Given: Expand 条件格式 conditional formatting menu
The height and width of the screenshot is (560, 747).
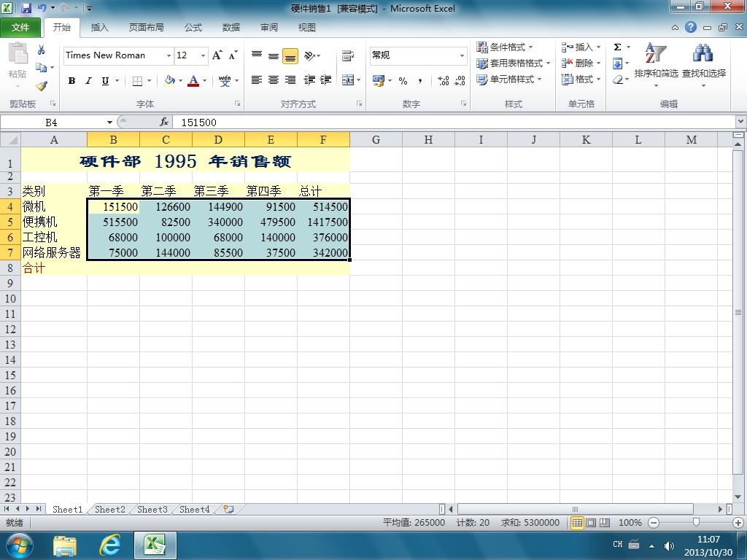Looking at the screenshot, I should pos(505,47).
